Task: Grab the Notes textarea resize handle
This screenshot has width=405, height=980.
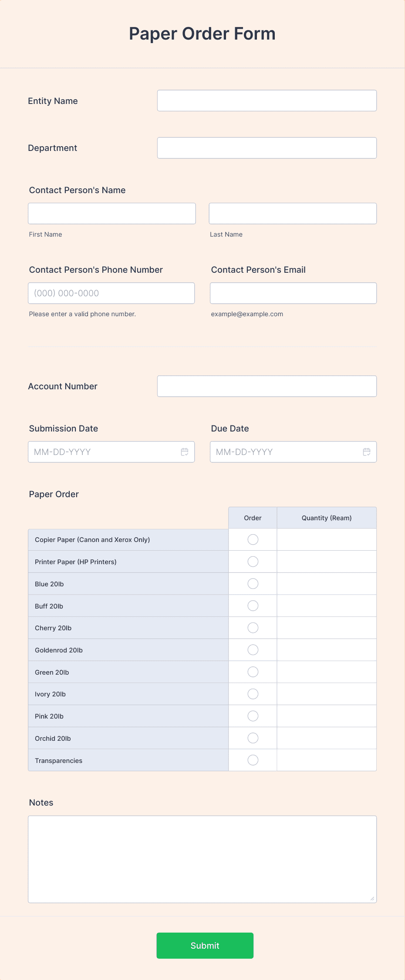Action: click(372, 899)
